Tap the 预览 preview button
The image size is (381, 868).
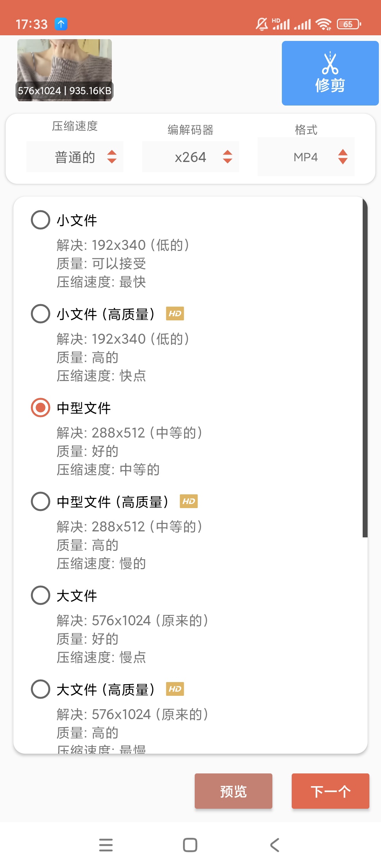point(233,791)
